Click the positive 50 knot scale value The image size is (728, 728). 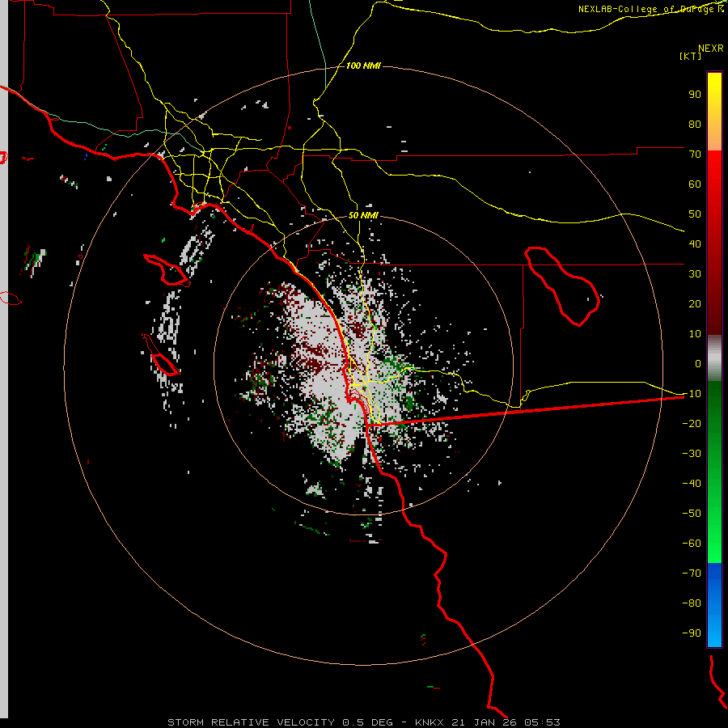tap(695, 214)
